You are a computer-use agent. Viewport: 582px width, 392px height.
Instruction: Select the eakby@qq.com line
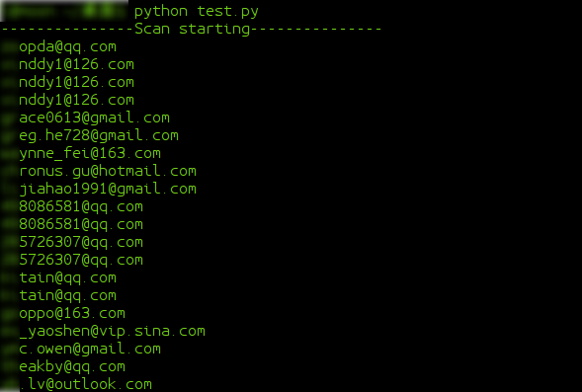[72, 366]
